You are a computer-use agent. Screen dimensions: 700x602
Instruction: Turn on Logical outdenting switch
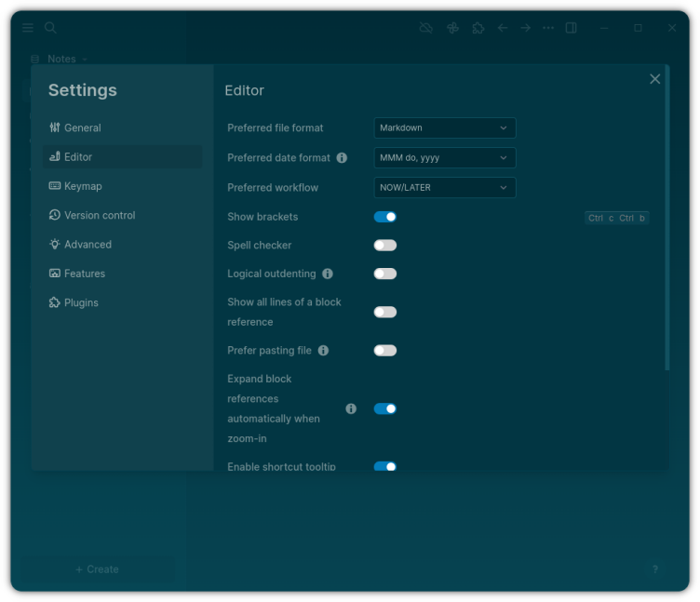pyautogui.click(x=384, y=274)
